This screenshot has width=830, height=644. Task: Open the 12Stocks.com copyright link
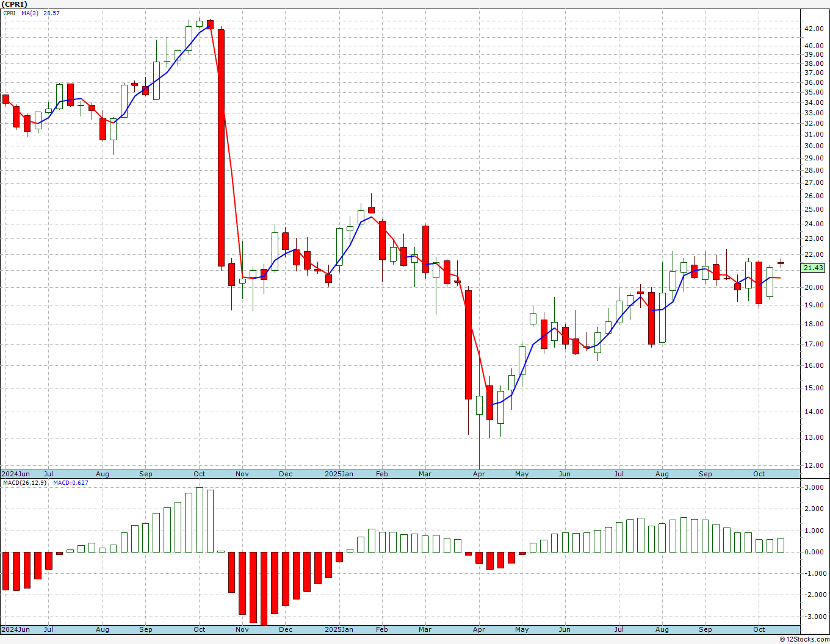pyautogui.click(x=805, y=639)
